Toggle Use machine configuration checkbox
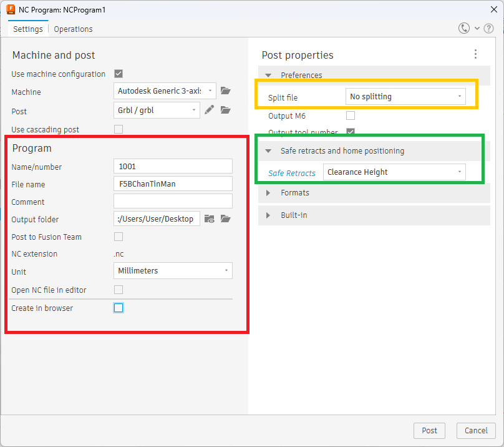 point(119,74)
